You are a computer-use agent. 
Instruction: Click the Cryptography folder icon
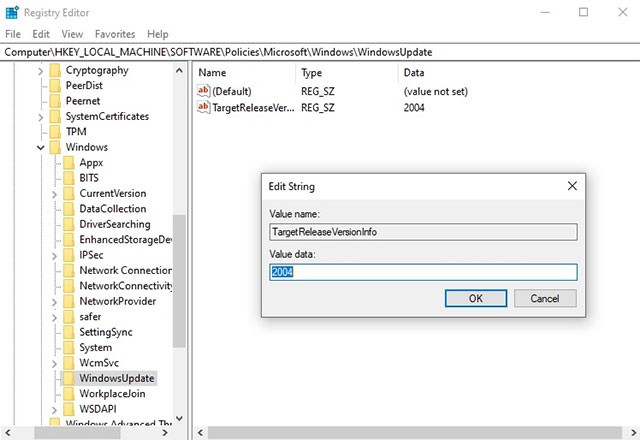pyautogui.click(x=55, y=70)
